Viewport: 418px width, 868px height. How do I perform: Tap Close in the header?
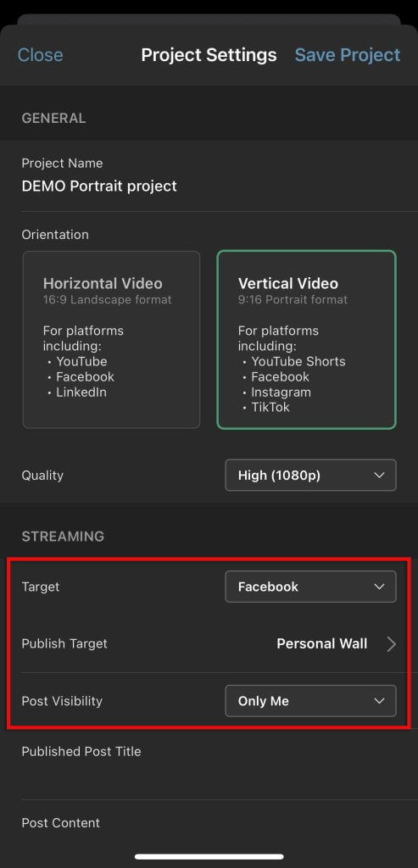tap(41, 55)
